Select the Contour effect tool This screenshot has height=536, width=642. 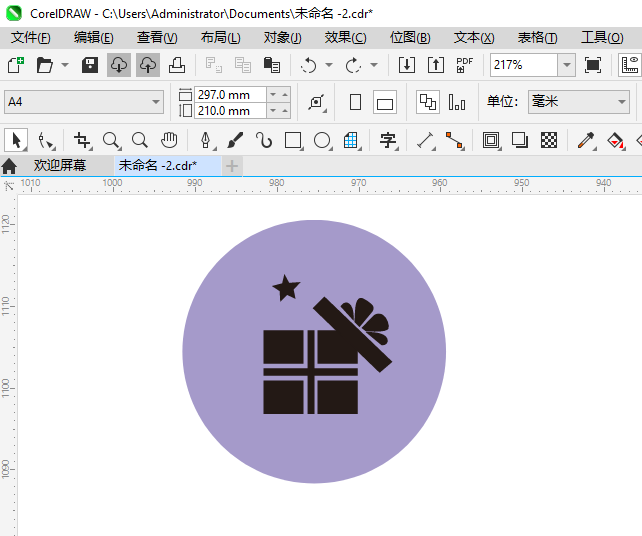(x=491, y=140)
